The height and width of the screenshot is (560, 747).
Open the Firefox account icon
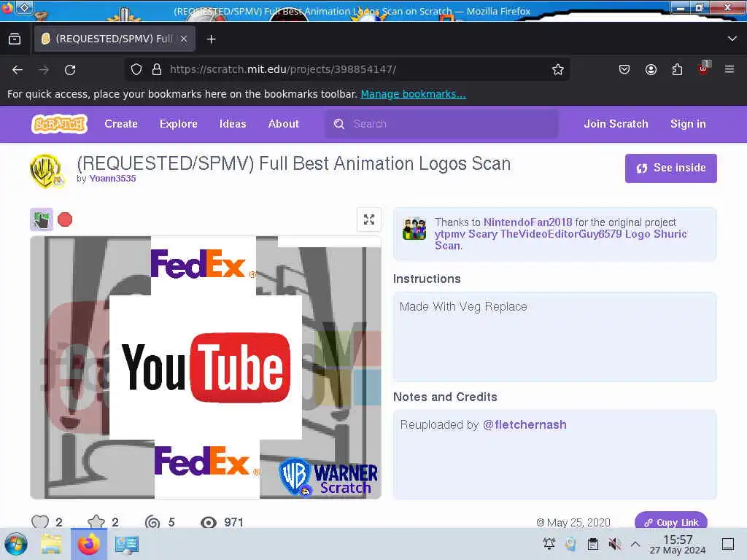(x=651, y=69)
